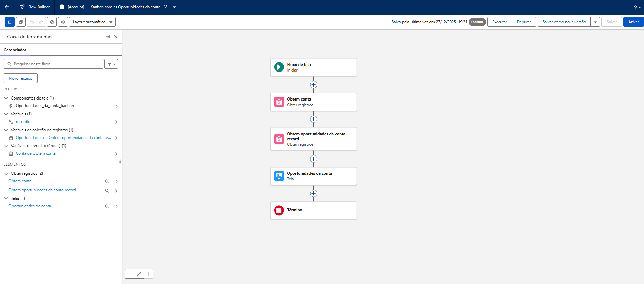Select the Obtem conta canvas node

click(314, 102)
